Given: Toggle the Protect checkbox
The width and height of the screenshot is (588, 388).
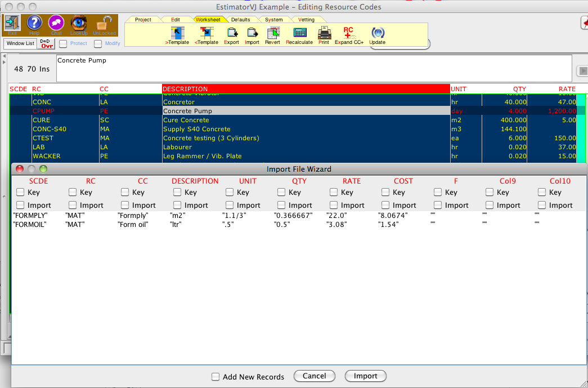Looking at the screenshot, I should tap(63, 44).
